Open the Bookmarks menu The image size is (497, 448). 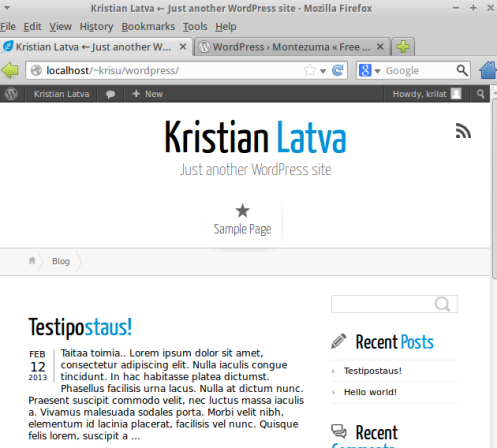pyautogui.click(x=148, y=26)
